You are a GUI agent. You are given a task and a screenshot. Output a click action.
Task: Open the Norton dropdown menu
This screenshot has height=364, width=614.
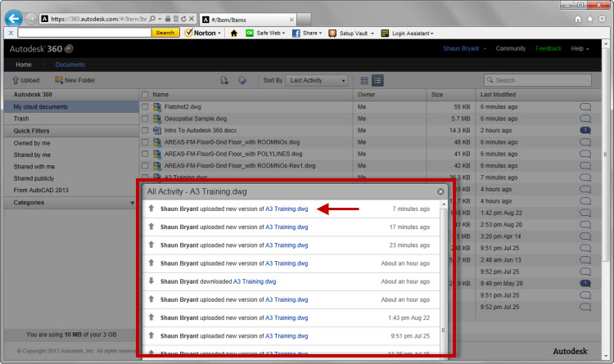click(202, 34)
